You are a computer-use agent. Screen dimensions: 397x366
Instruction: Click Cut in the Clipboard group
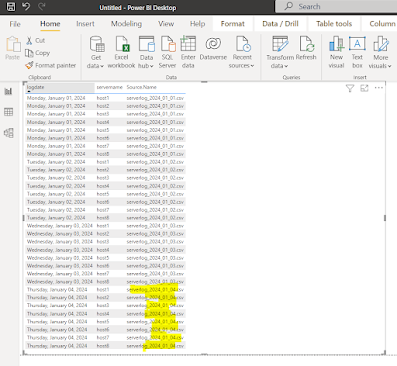point(36,40)
